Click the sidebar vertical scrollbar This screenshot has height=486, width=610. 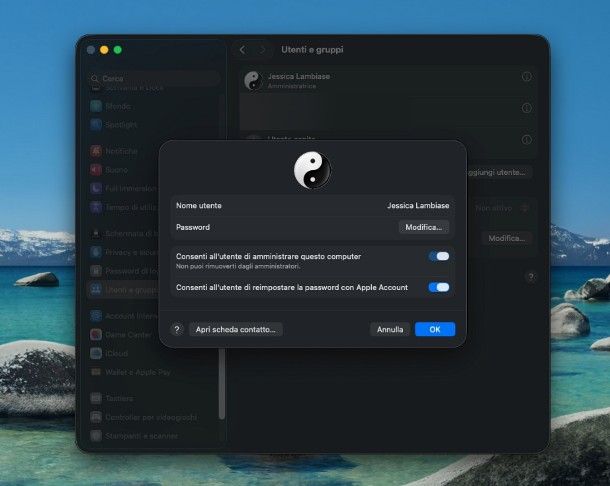[x=222, y=383]
